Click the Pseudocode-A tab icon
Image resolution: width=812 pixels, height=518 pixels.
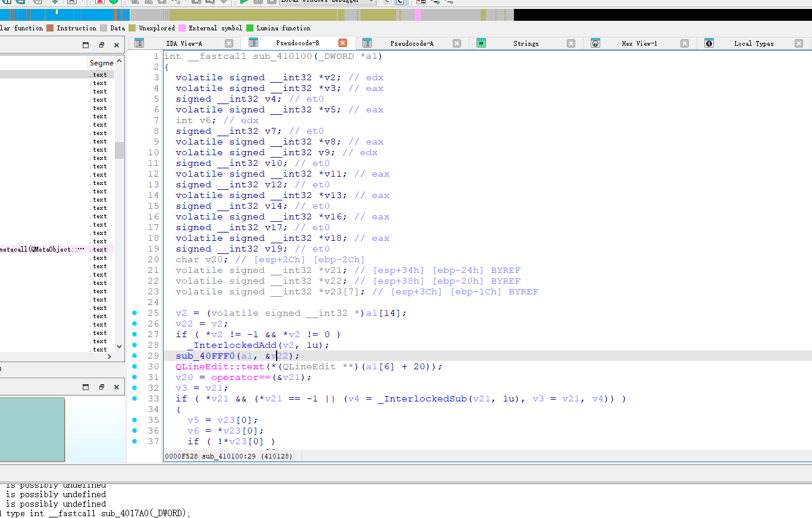pos(367,43)
